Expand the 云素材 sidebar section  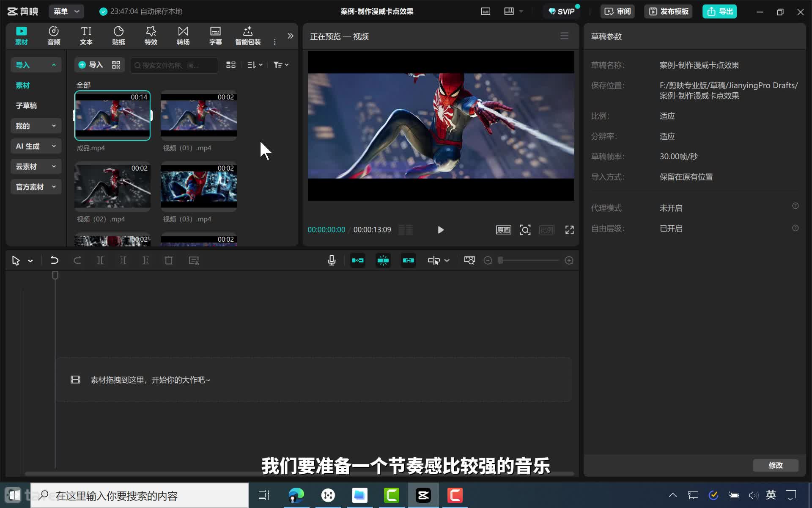click(x=36, y=166)
